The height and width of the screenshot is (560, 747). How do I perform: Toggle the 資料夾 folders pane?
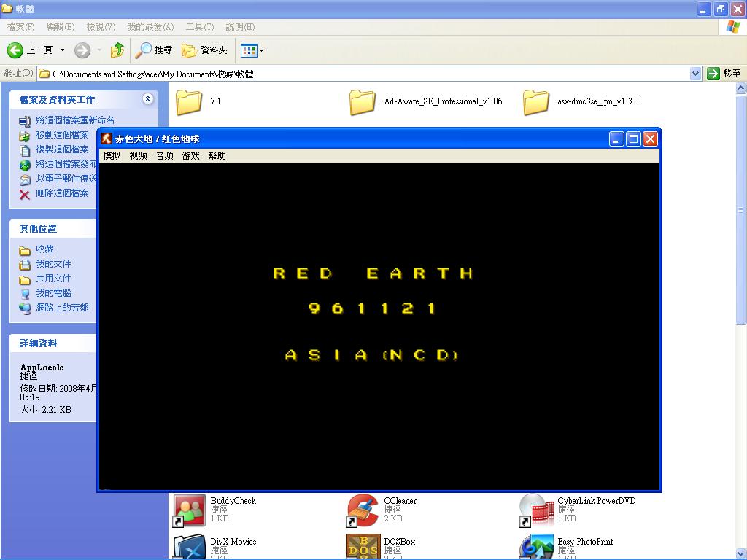pos(205,50)
